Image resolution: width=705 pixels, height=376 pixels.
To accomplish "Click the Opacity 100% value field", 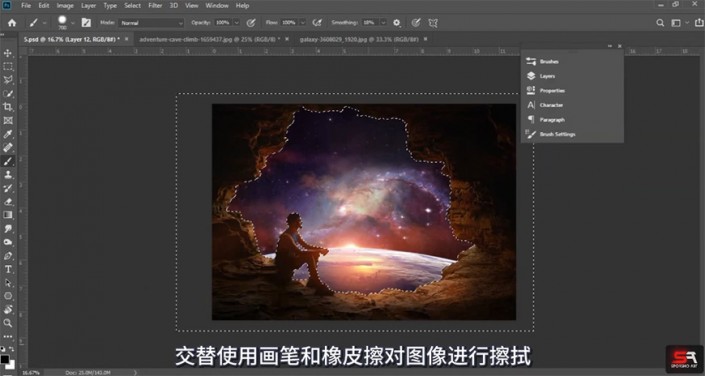I will click(x=223, y=22).
